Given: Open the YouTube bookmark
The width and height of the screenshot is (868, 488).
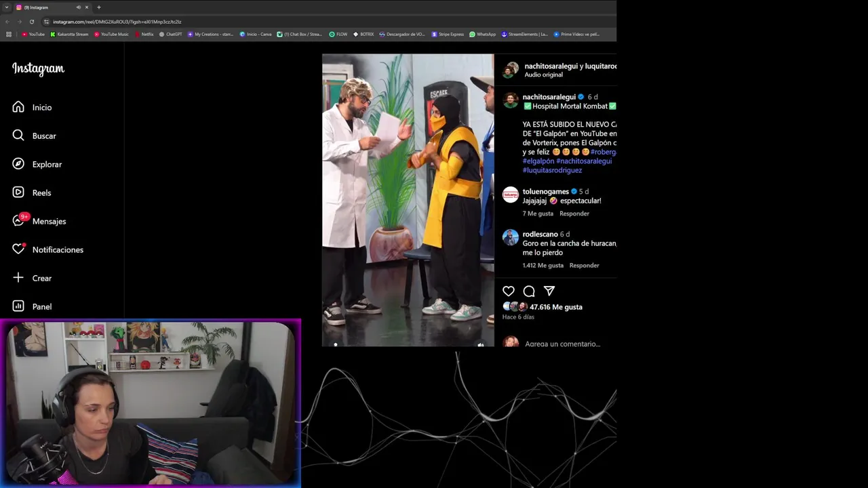Looking at the screenshot, I should point(33,34).
